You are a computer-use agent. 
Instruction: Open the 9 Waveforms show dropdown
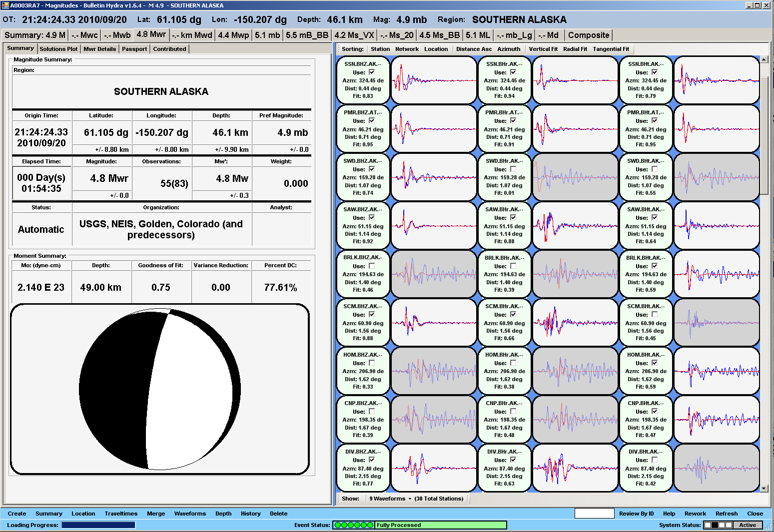tap(390, 499)
